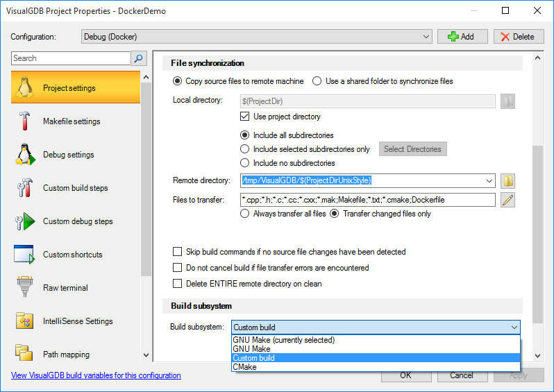The width and height of the screenshot is (554, 392).
Task: Click the Makefile settings hammer icon
Action: click(x=24, y=121)
